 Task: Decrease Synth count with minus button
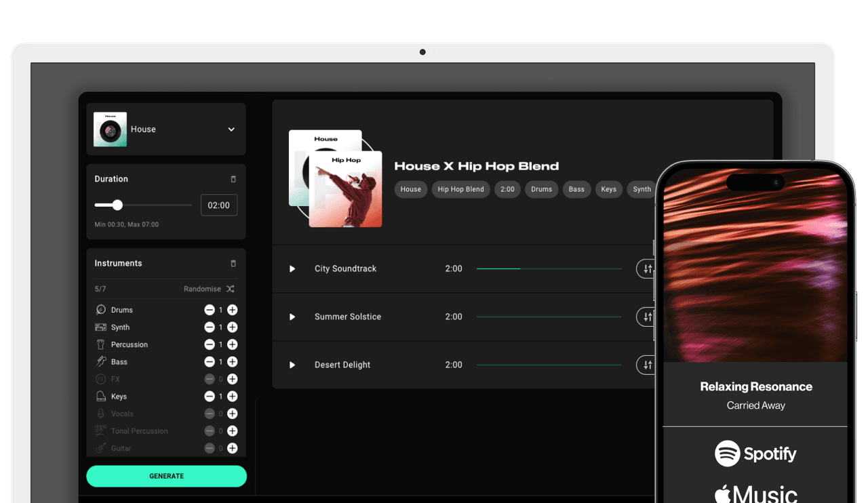[x=210, y=327]
